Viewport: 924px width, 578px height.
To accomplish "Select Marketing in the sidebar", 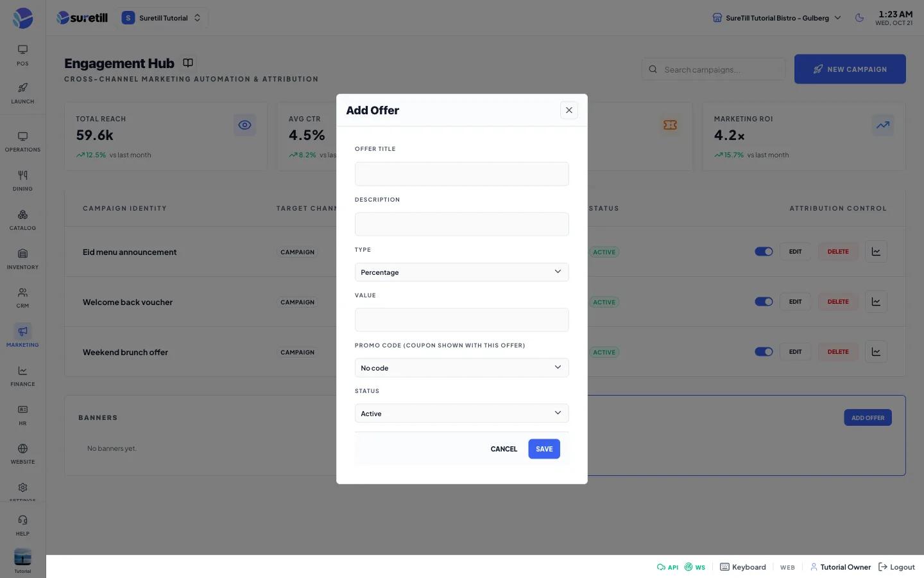I will point(22,337).
